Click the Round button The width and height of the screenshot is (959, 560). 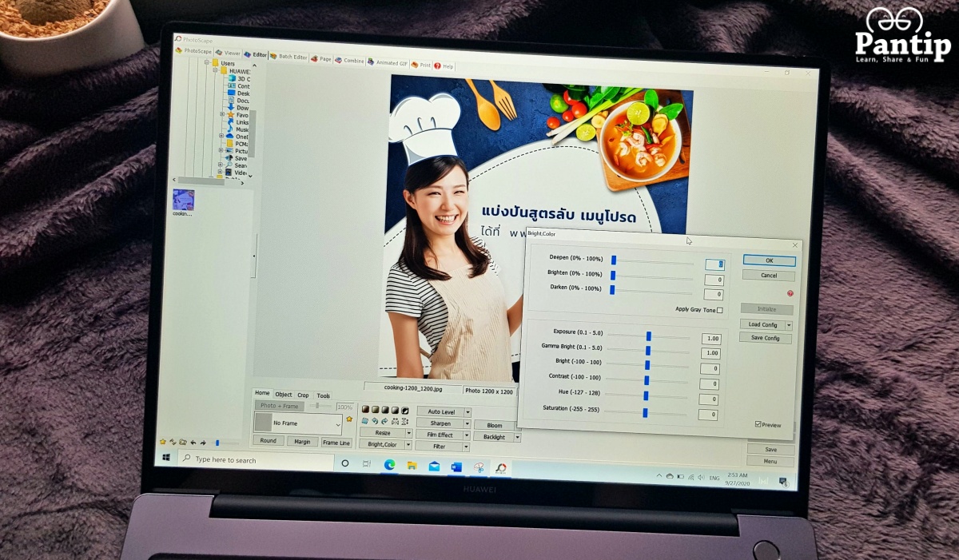[268, 441]
